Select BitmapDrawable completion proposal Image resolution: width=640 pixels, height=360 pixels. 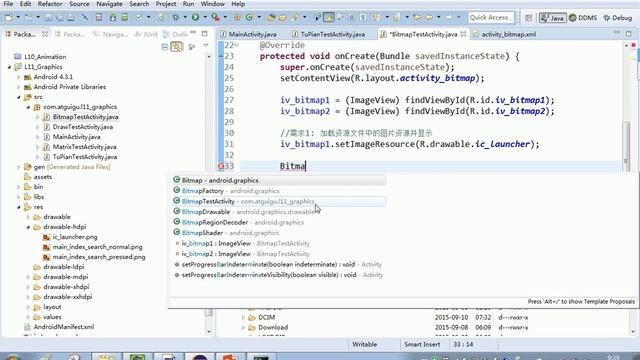coord(279,212)
